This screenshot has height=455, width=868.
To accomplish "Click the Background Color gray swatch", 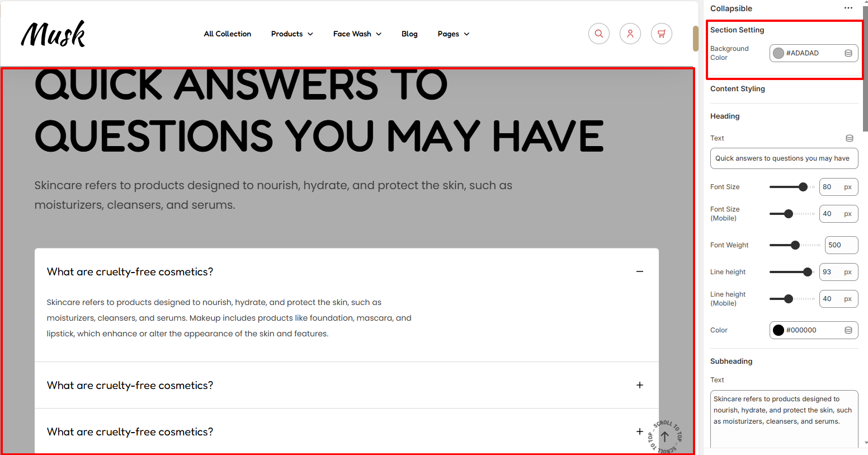I will point(779,53).
